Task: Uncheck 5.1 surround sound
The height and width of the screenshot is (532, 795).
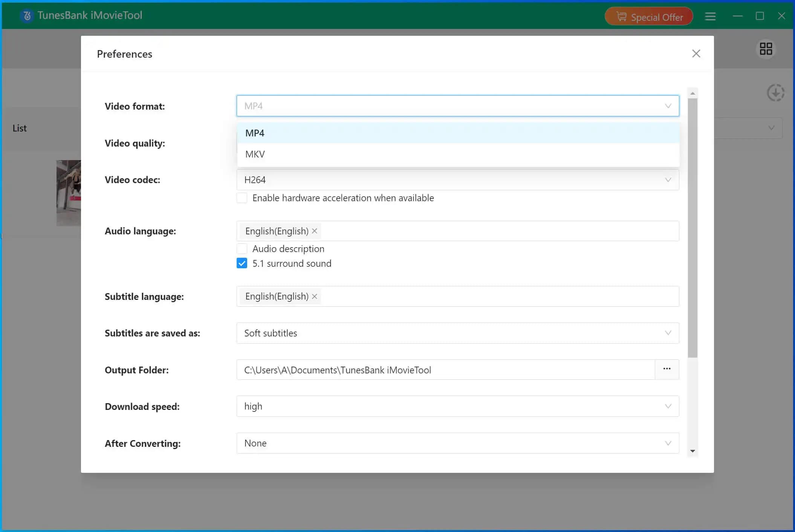Action: 242,263
